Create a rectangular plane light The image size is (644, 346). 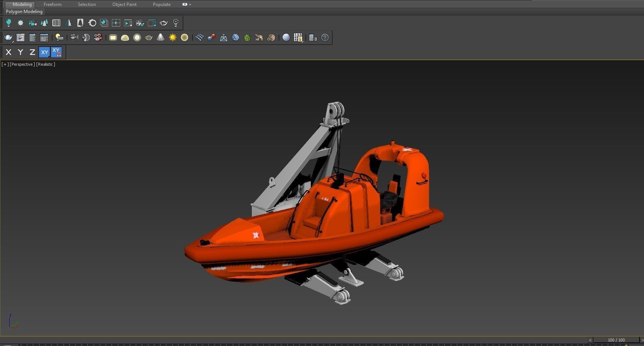(113, 37)
